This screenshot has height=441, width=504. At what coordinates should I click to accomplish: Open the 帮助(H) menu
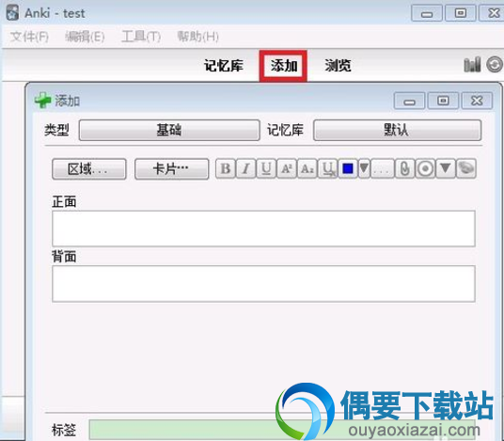pos(197,37)
